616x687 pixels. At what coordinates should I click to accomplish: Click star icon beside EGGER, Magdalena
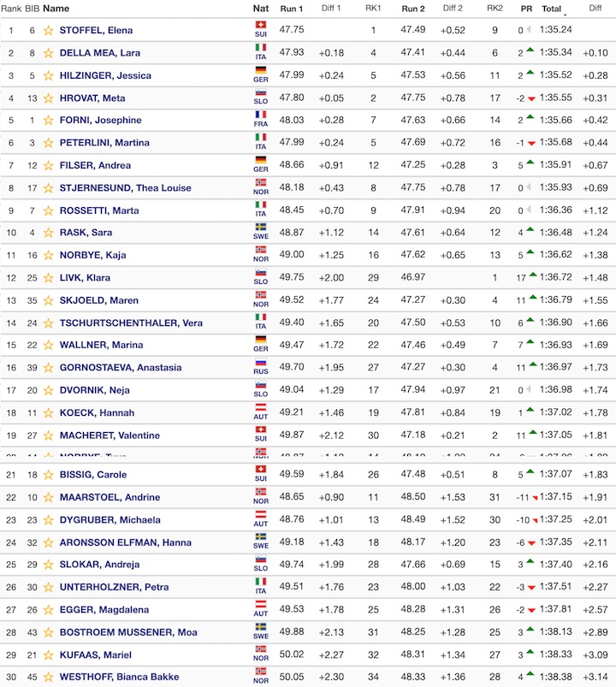point(48,610)
